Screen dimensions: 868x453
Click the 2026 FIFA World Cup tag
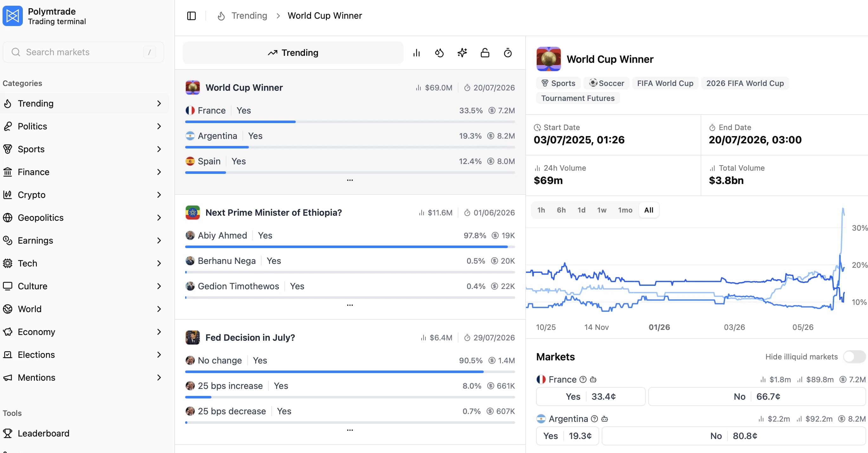[745, 83]
